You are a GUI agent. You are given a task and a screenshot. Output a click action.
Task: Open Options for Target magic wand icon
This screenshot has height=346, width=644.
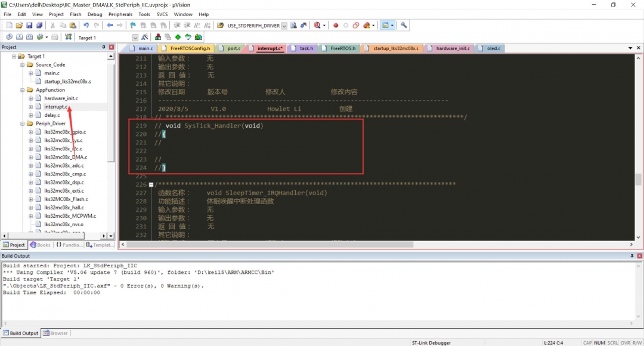pos(144,38)
